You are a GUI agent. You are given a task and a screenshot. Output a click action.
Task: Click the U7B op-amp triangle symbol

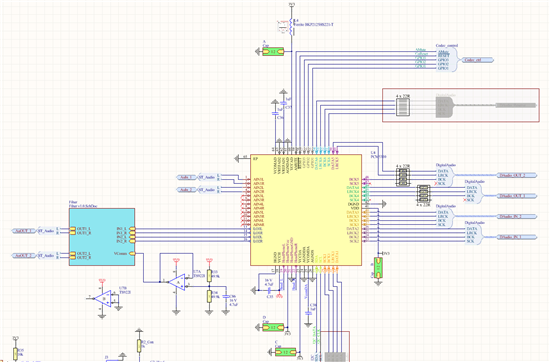(103, 299)
